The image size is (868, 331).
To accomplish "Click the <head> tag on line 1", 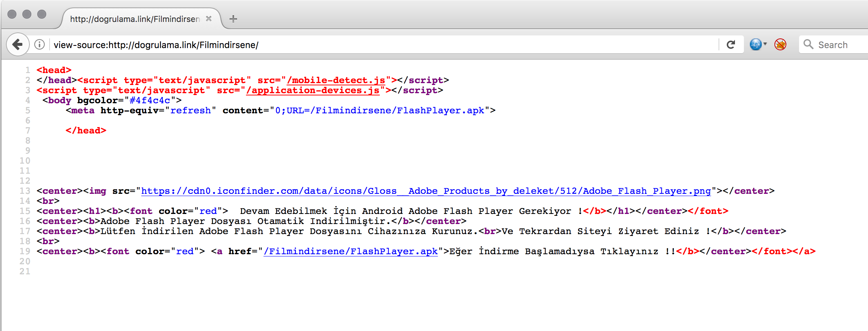I will [x=54, y=70].
